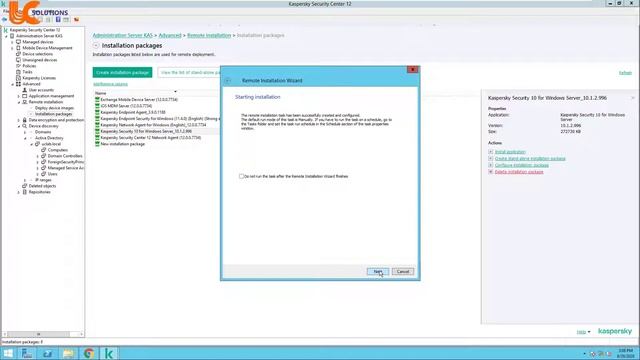Click the Refresh link
This screenshot has height=360, width=640.
tap(625, 73)
